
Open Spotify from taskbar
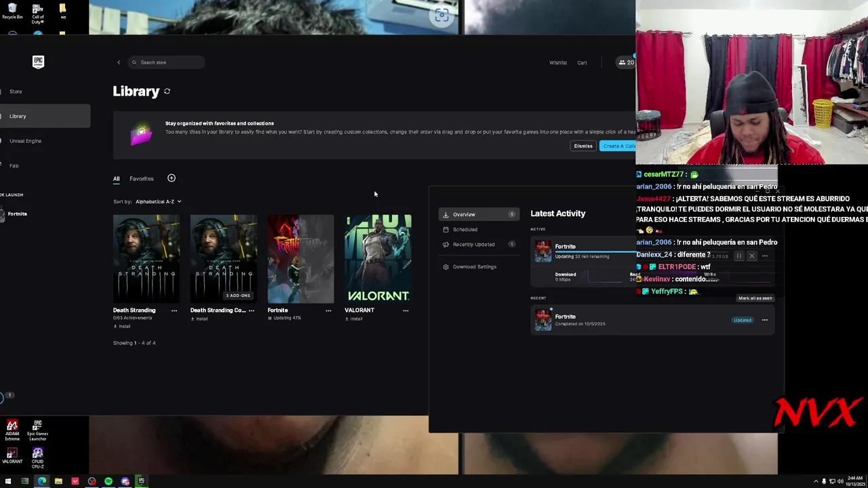pyautogui.click(x=108, y=481)
